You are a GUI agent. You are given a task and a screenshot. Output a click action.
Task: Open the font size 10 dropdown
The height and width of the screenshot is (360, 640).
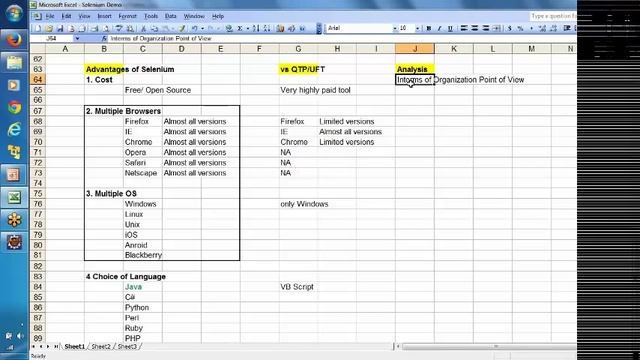coord(418,28)
